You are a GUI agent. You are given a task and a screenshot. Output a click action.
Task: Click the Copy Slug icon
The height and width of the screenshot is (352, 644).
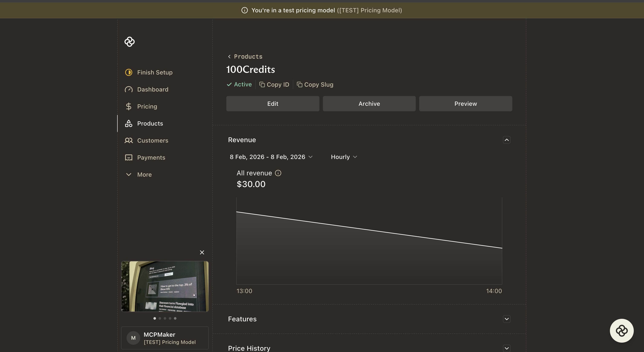(299, 85)
